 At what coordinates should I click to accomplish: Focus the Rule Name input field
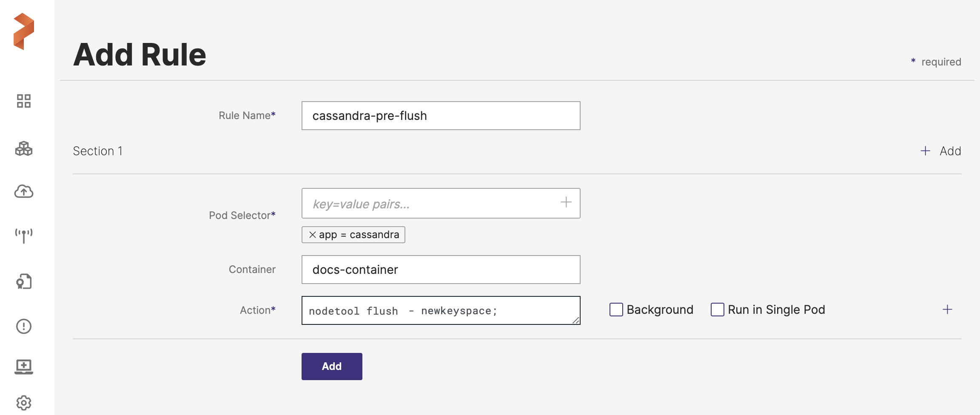click(441, 116)
